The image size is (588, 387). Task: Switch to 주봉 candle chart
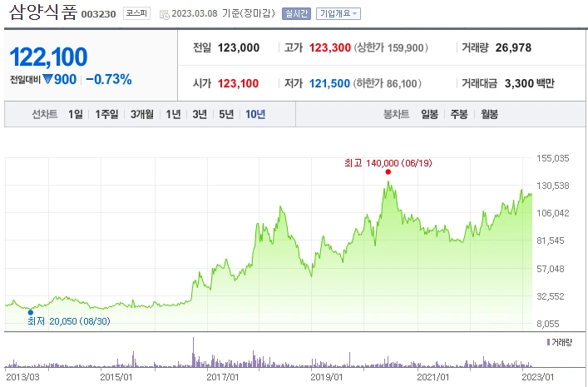pos(459,114)
